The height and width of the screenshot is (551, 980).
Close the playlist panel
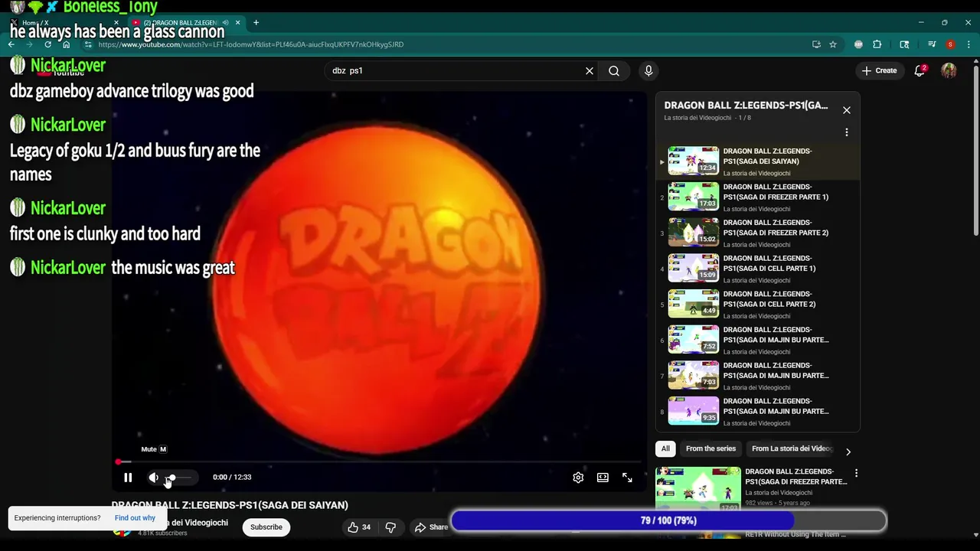point(847,110)
